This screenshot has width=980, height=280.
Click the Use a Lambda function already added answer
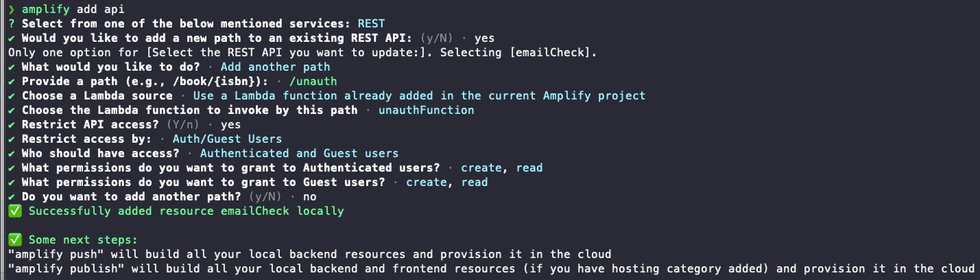pos(419,95)
